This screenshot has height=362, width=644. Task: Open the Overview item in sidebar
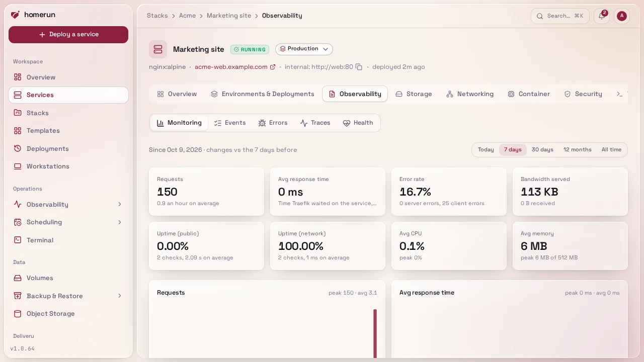(x=68, y=77)
